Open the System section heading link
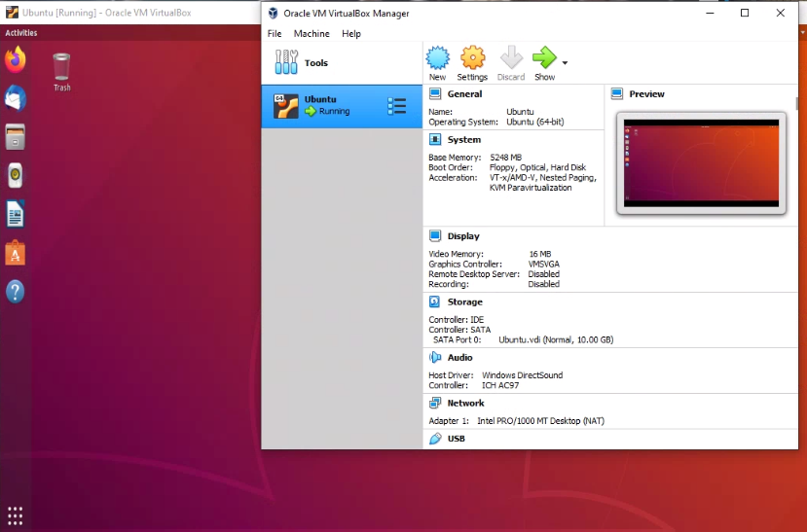Screen dimensions: 807x532 [x=464, y=140]
